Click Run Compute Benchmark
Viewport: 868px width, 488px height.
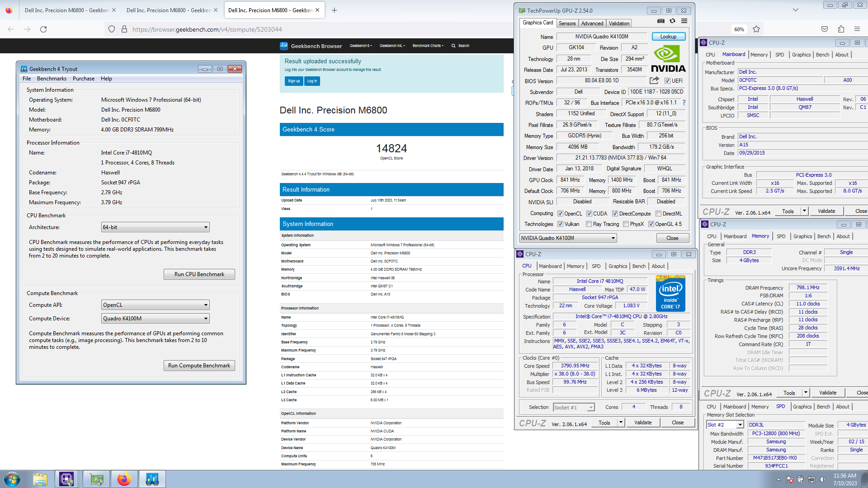click(x=199, y=366)
